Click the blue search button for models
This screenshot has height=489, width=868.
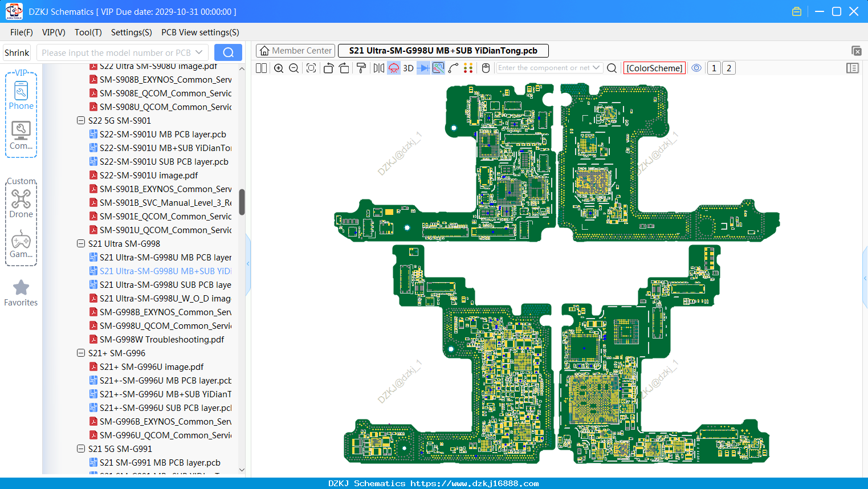(228, 52)
